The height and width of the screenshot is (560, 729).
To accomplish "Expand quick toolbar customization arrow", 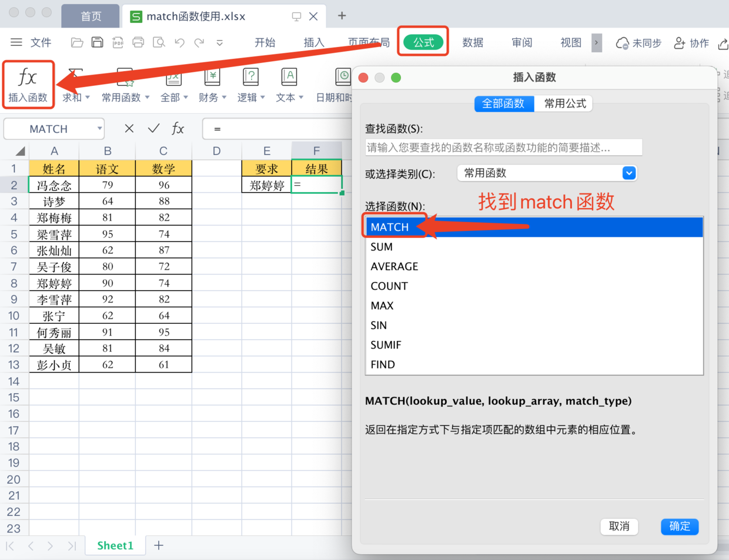I will (x=219, y=43).
